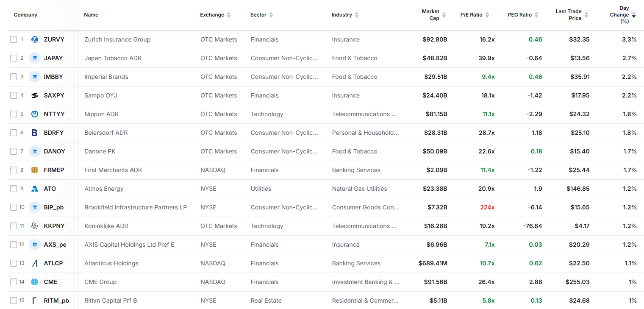Click the AXS_pe bank building icon

(x=35, y=245)
